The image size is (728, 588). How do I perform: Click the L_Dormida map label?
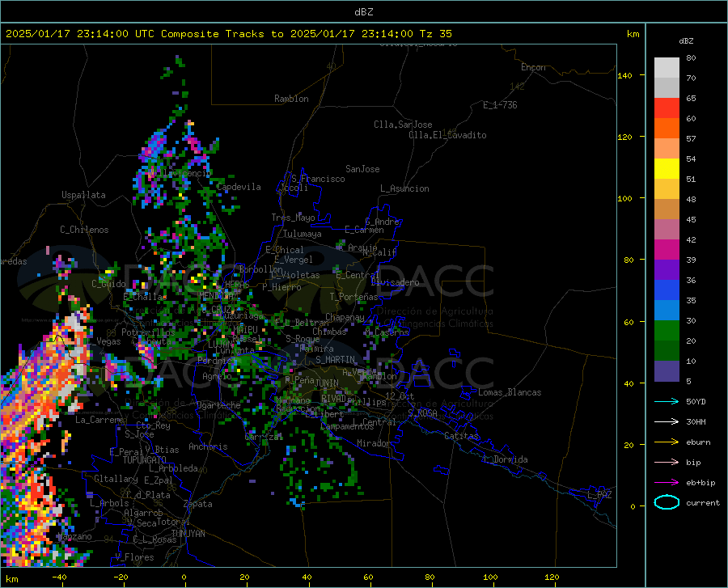coord(505,459)
